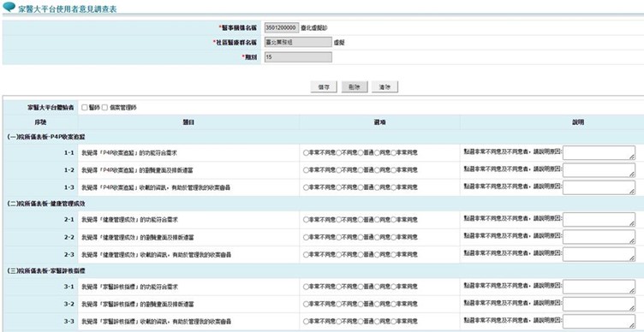644x332 pixels.
Task: Click the 家醫大平台體驗者 label
Action: 51,108
